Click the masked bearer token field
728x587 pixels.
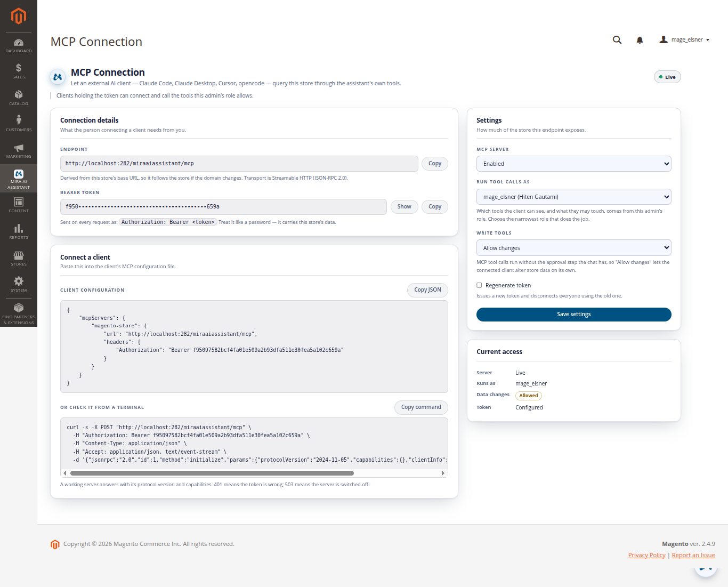pyautogui.click(x=223, y=207)
